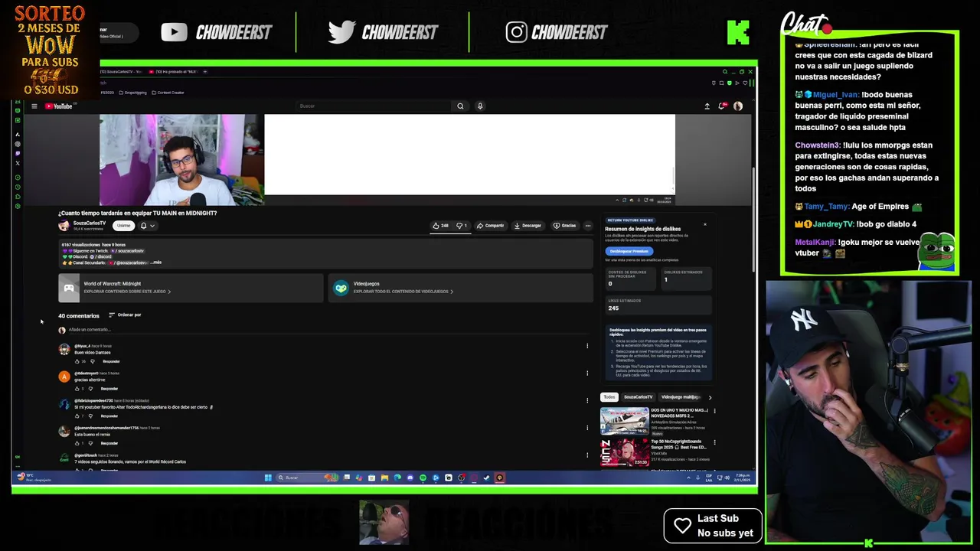Select the SouzaCarlosTV filter chip
The width and height of the screenshot is (980, 551).
[638, 397]
